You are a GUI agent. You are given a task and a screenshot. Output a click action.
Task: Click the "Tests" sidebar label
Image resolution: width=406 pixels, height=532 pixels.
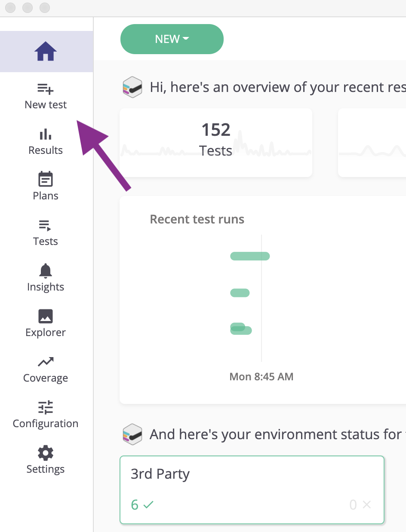pos(46,242)
